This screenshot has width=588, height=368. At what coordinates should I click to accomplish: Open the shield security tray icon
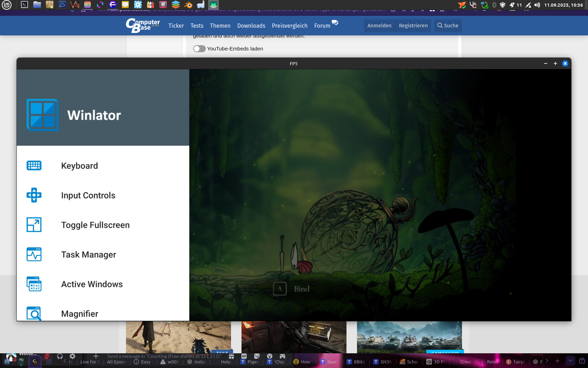click(503, 5)
